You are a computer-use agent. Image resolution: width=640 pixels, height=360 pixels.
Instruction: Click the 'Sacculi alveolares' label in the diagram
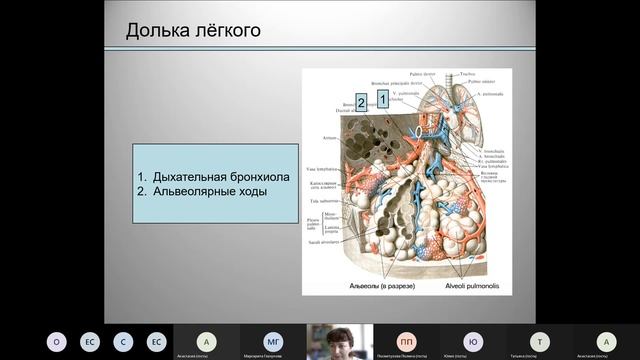(x=324, y=242)
